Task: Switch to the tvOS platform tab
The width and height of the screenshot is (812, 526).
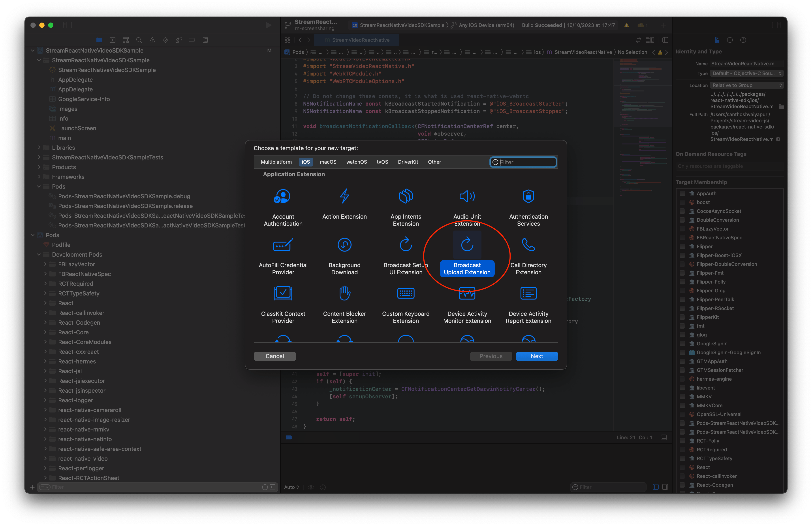Action: (382, 162)
